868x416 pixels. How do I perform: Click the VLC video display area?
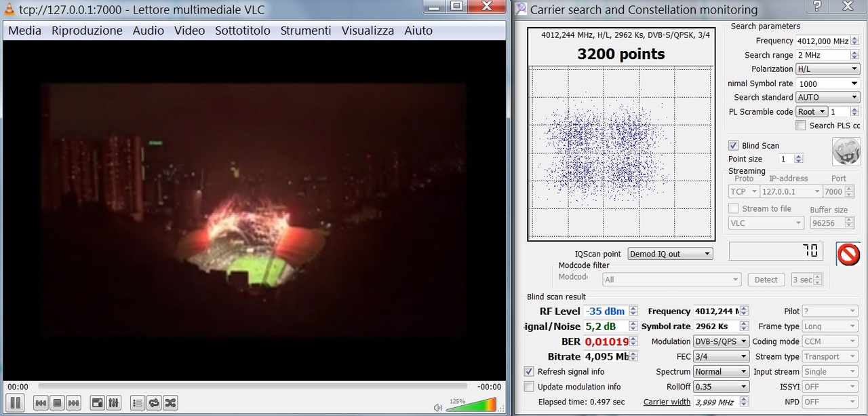254,211
